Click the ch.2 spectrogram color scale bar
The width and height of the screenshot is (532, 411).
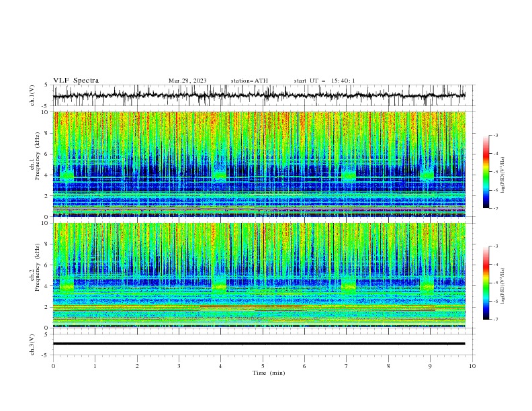486,283
